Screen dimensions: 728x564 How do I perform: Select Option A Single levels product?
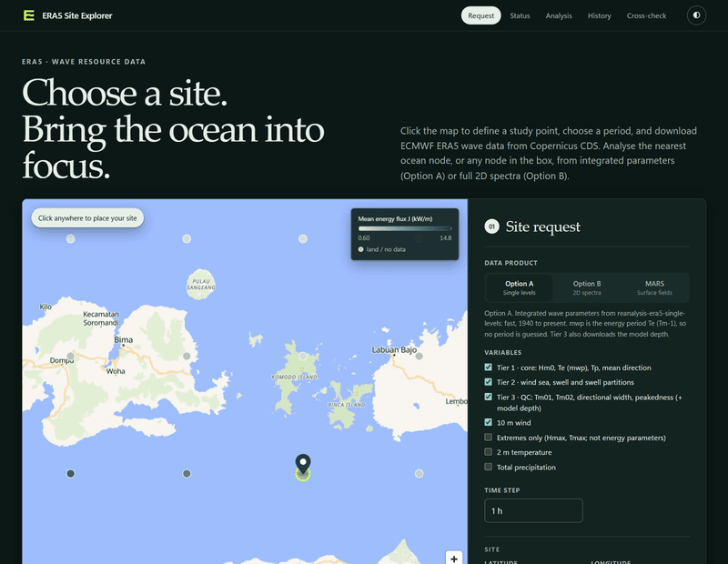519,287
